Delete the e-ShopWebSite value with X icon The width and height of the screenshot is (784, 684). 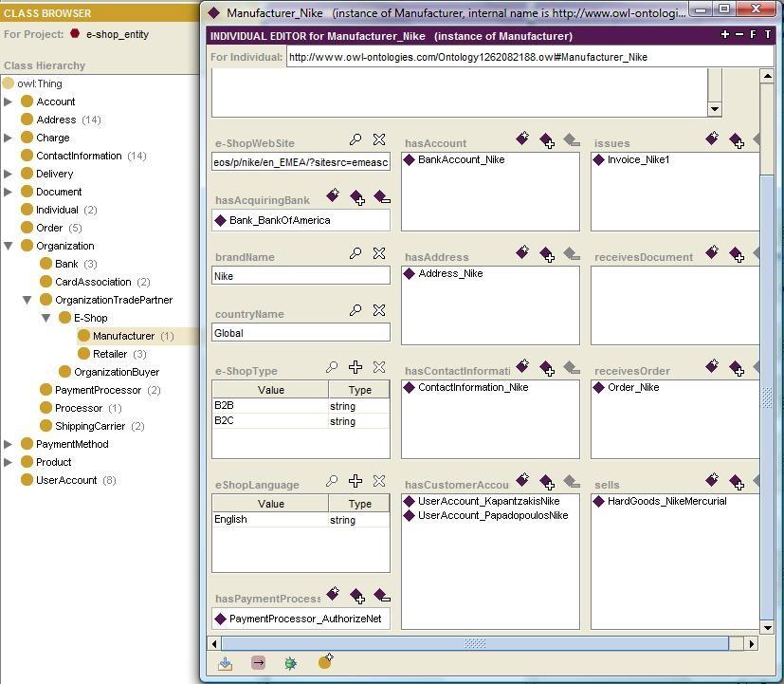[x=379, y=139]
